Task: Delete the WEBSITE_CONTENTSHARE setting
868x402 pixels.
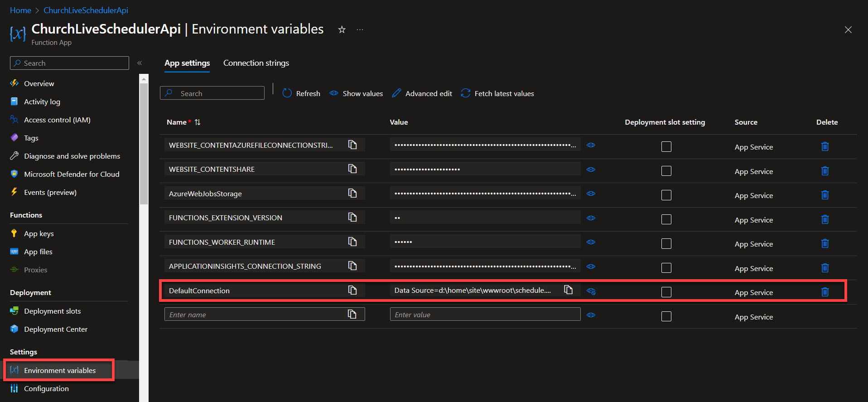Action: coord(825,171)
